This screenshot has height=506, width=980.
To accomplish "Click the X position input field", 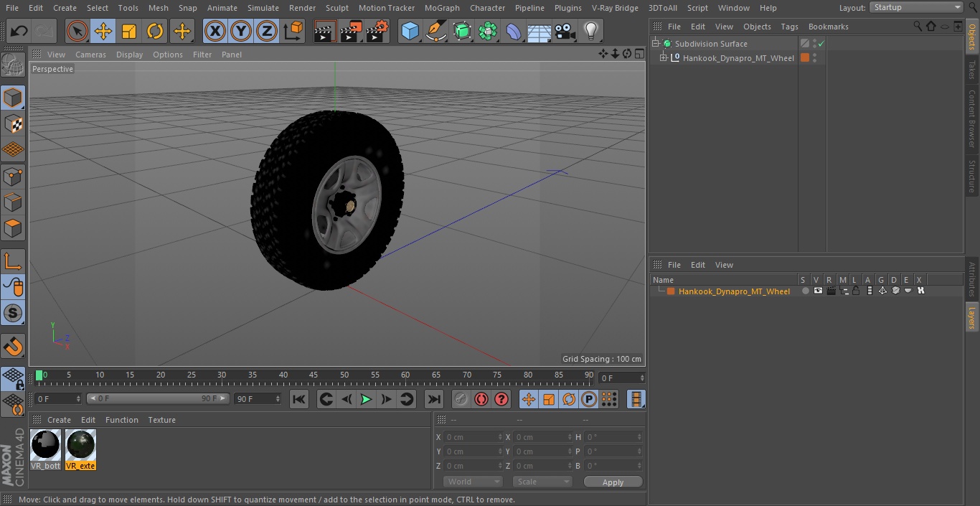I will click(x=474, y=437).
